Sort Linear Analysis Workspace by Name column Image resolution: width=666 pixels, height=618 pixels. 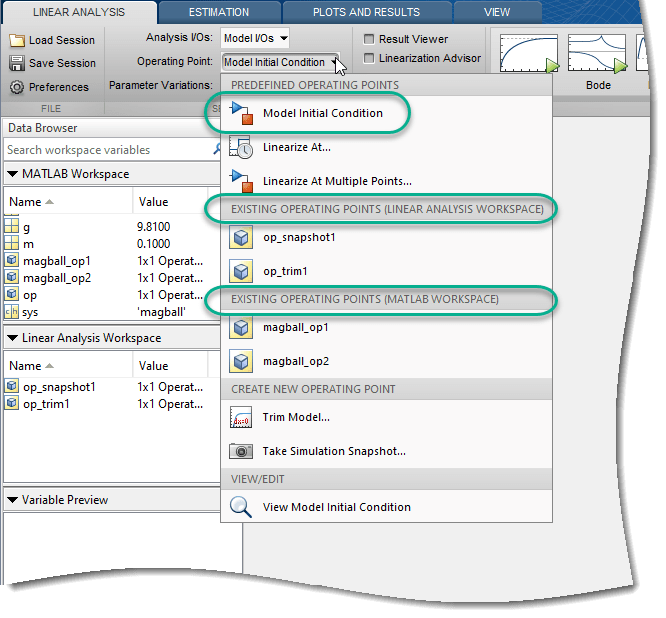click(x=68, y=366)
